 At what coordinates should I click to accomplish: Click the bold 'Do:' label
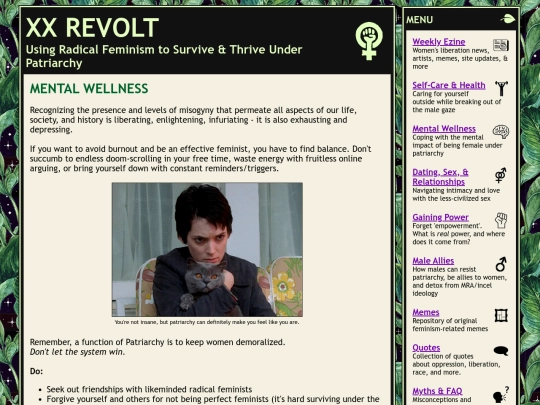point(36,371)
